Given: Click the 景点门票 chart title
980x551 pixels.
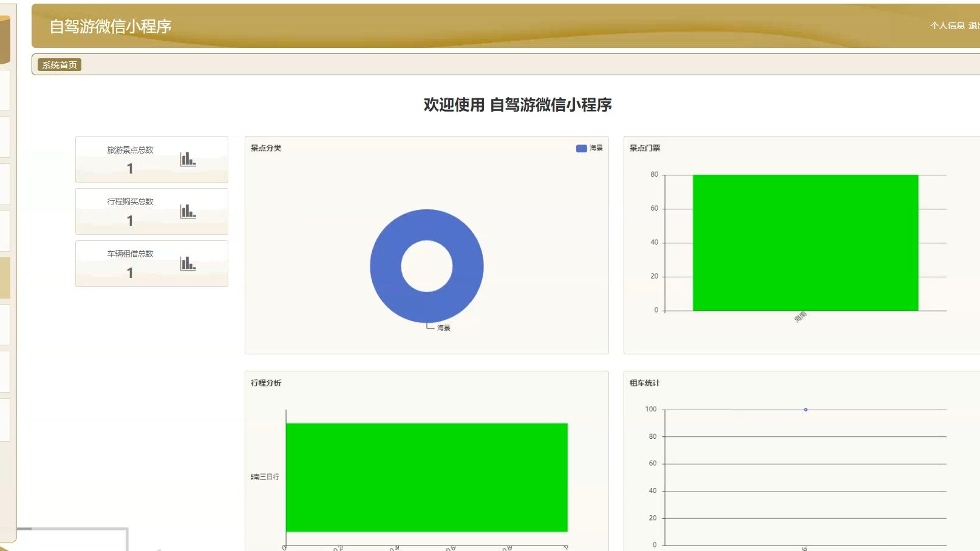Looking at the screenshot, I should 645,148.
